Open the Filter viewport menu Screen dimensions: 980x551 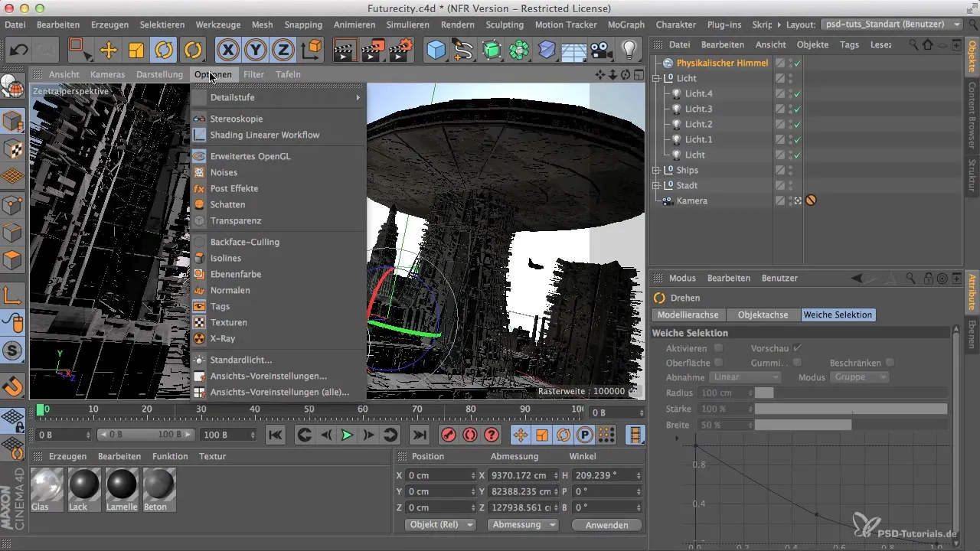(253, 74)
